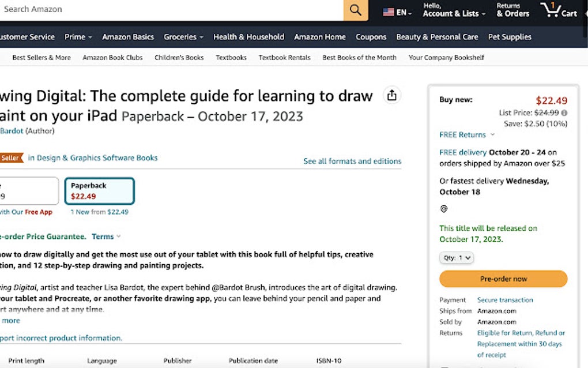Click the search magnifier icon

[355, 10]
